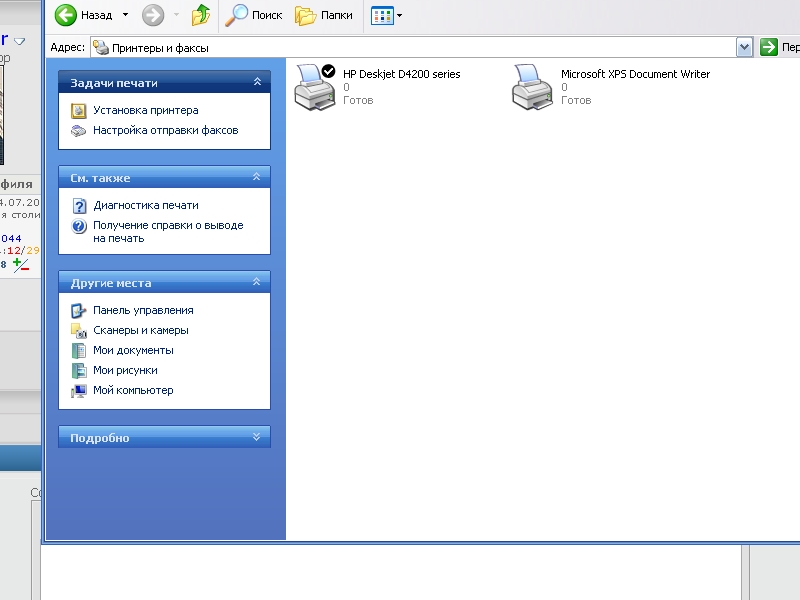Click the grayed Forward arrow button
This screenshot has width=800, height=600.
[x=152, y=15]
